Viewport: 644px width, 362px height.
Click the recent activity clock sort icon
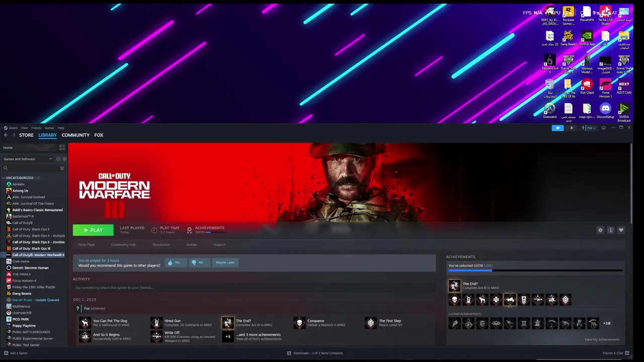pos(58,159)
